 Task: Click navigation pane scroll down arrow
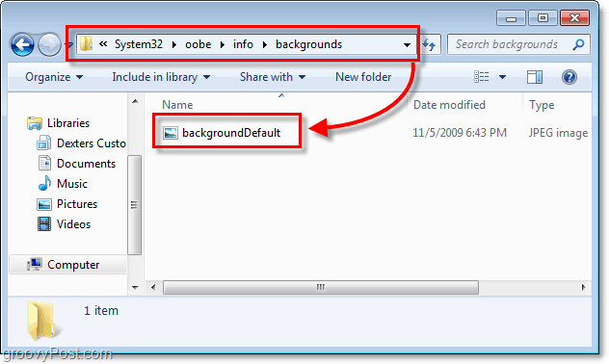pos(135,287)
